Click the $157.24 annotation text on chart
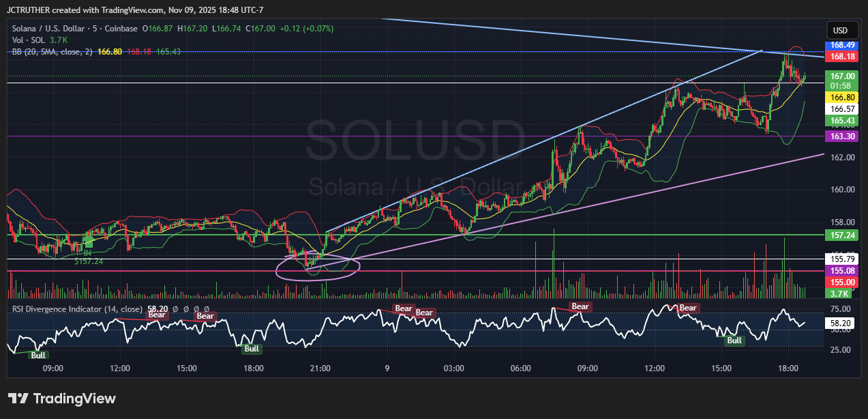The image size is (868, 419). (x=89, y=261)
